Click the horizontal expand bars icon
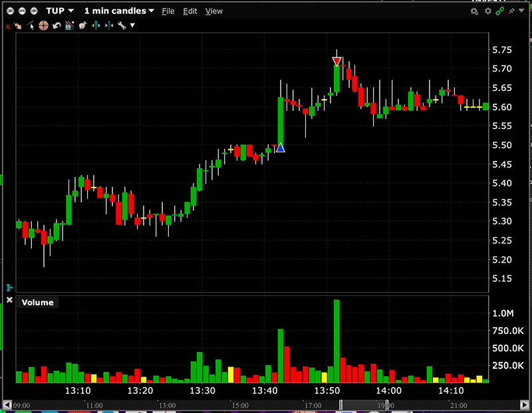Image resolution: width=532 pixels, height=413 pixels. [96, 25]
